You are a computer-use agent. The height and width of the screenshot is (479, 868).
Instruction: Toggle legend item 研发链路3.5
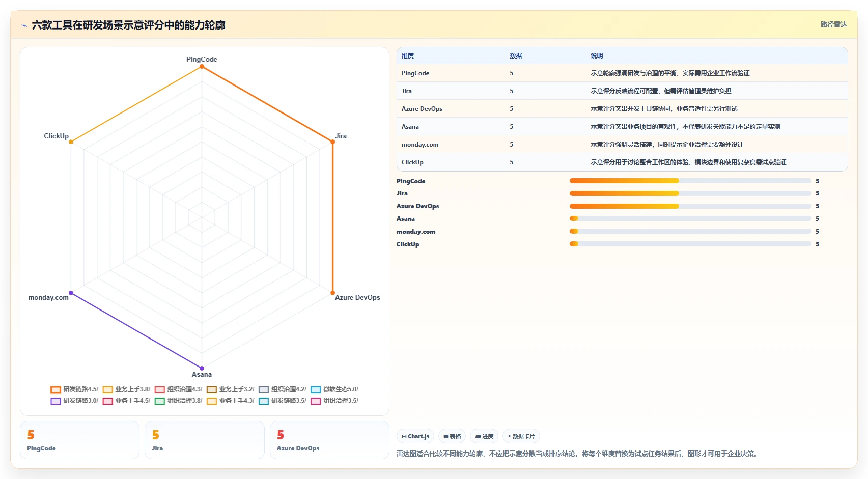tap(282, 401)
